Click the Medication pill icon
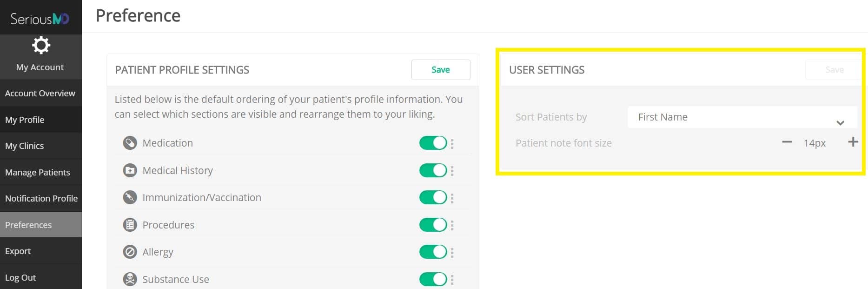This screenshot has width=868, height=289. (x=130, y=143)
